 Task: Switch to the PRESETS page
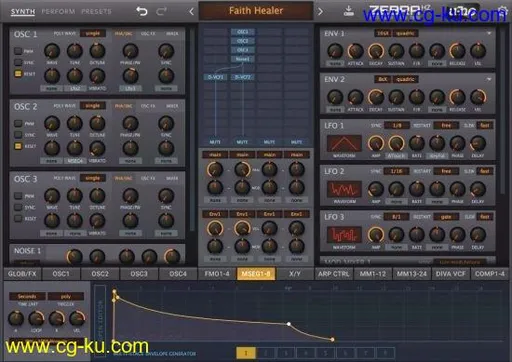96,12
